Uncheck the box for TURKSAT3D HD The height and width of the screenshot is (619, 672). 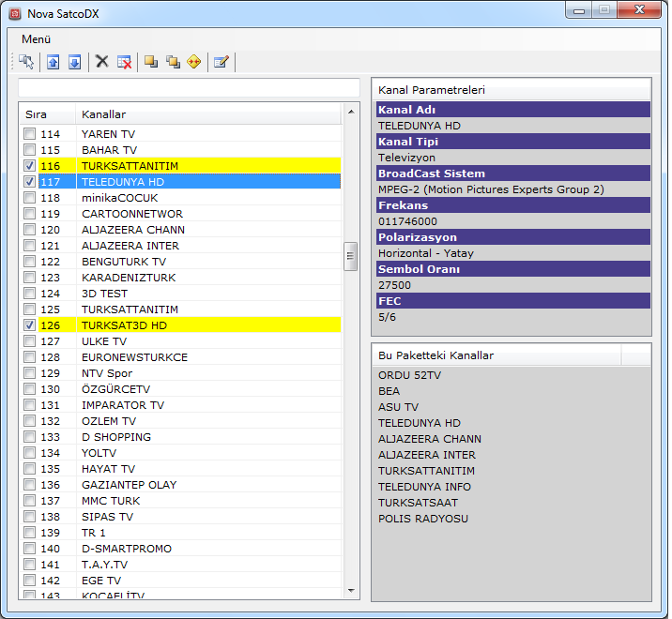pyautogui.click(x=30, y=325)
